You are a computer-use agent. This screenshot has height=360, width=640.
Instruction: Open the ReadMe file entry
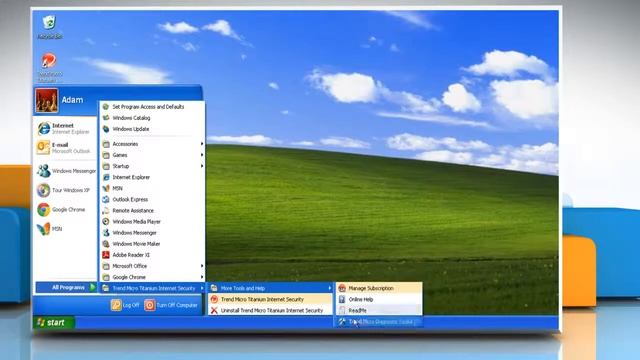[x=379, y=310]
